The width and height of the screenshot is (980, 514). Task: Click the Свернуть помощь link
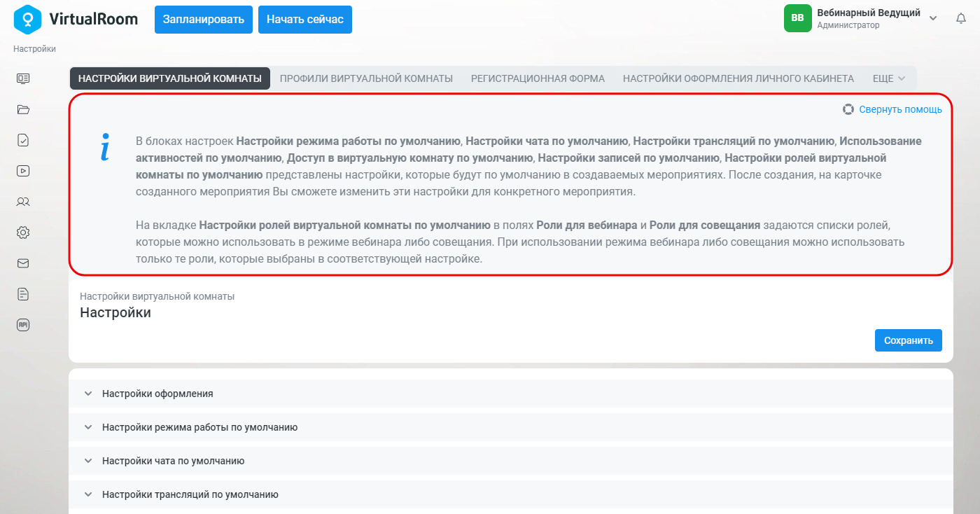[x=900, y=109]
